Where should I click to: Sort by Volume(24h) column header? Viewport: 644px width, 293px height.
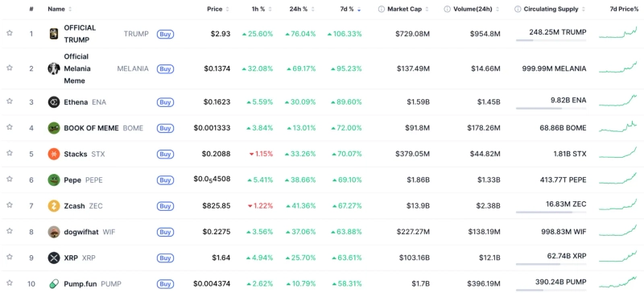[x=476, y=9]
